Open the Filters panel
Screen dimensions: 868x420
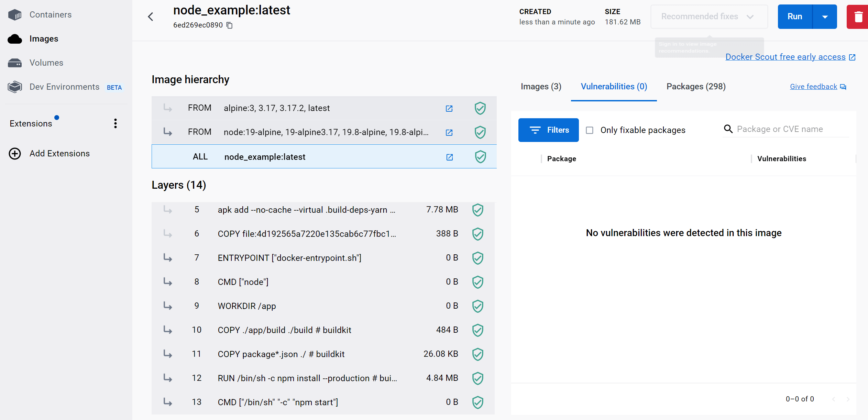pyautogui.click(x=548, y=130)
